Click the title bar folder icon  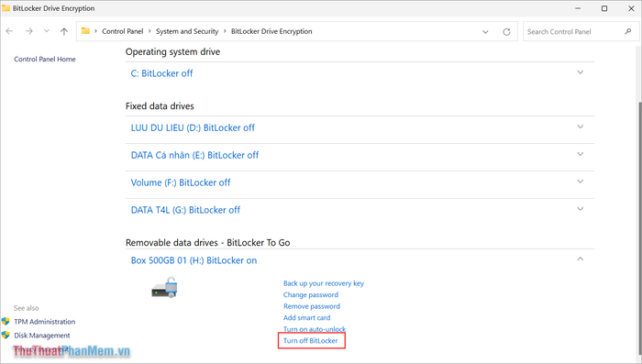(x=6, y=8)
